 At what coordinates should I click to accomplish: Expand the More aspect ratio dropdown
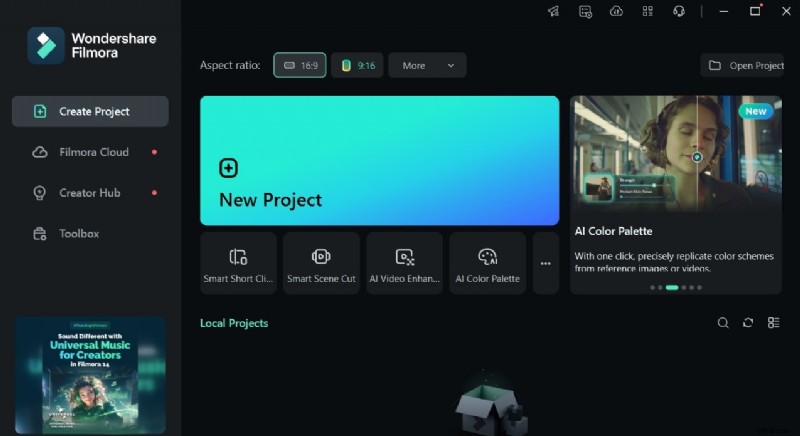[427, 65]
